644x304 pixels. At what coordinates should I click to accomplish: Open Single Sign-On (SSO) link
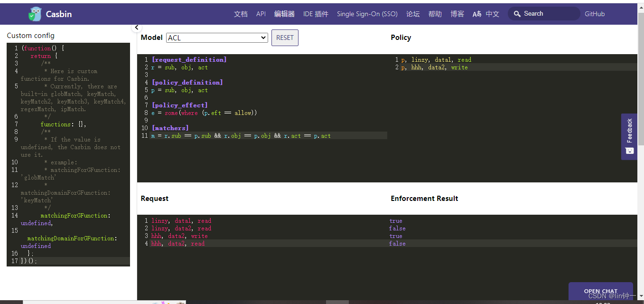[x=367, y=14]
